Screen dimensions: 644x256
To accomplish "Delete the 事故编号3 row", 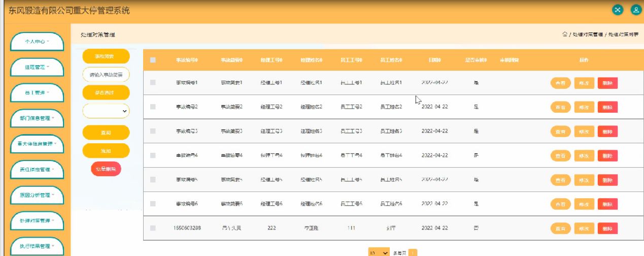I will pos(607,132).
